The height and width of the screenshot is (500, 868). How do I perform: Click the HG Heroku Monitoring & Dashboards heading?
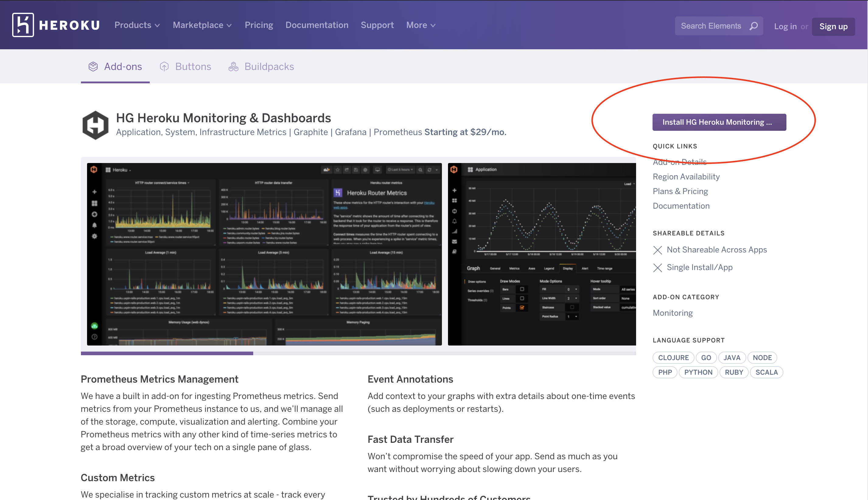(x=223, y=118)
